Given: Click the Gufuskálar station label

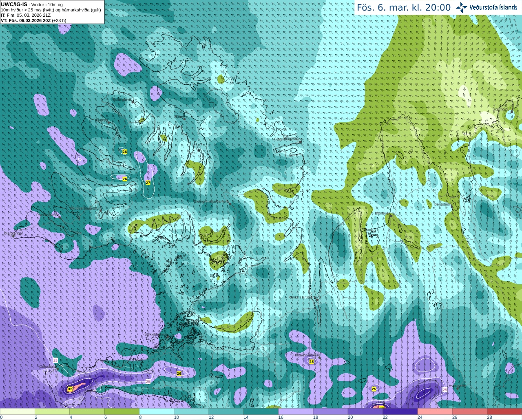Looking at the screenshot, I should (x=48, y=366).
